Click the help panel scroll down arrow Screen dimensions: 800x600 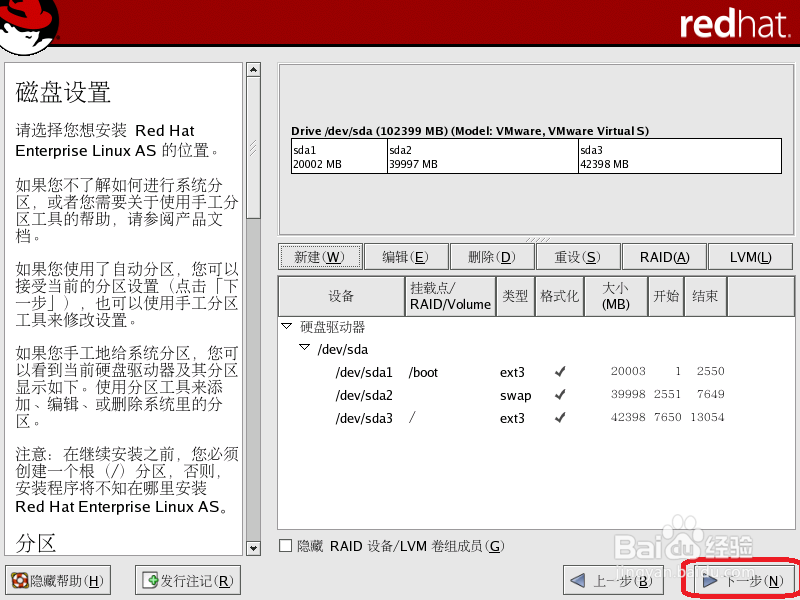point(253,548)
